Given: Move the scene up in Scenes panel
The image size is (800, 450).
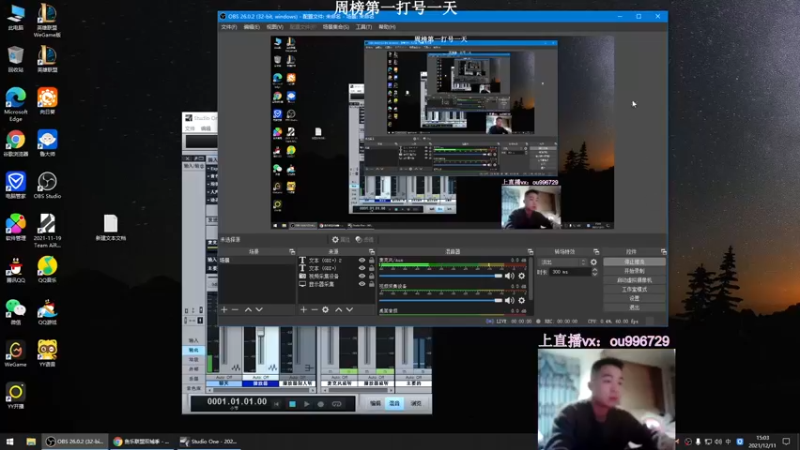Looking at the screenshot, I should (x=248, y=310).
